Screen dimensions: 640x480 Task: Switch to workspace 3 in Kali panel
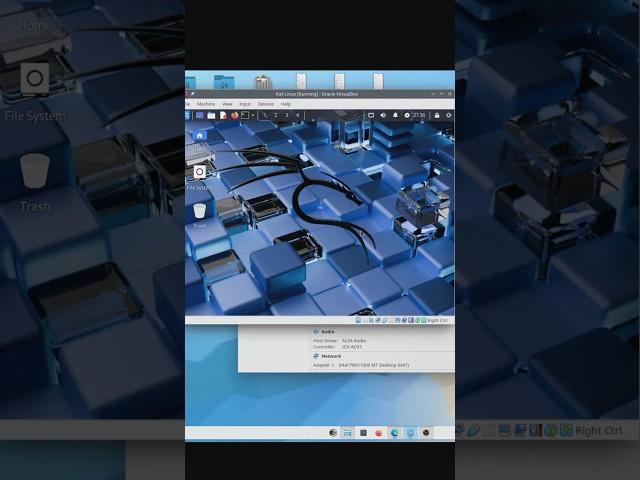tap(287, 116)
